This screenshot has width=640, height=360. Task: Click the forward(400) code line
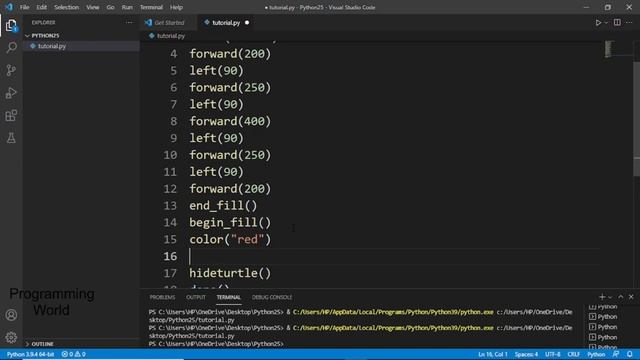click(x=230, y=121)
